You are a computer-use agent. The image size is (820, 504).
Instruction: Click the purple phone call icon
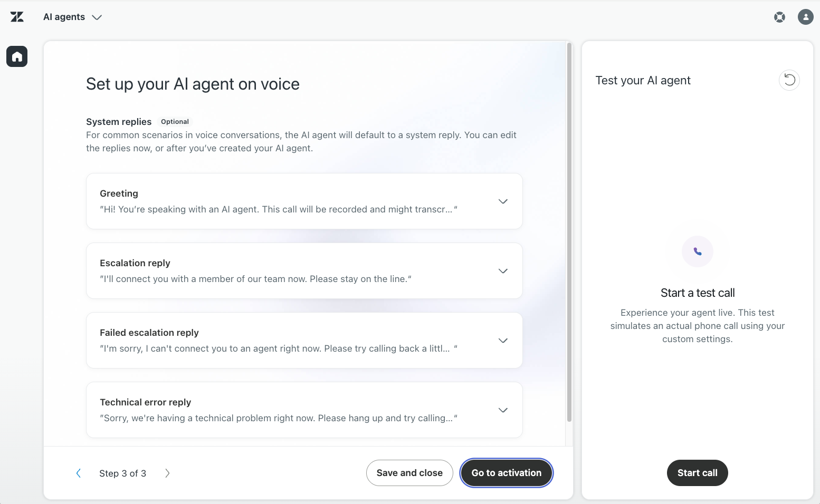[698, 251]
